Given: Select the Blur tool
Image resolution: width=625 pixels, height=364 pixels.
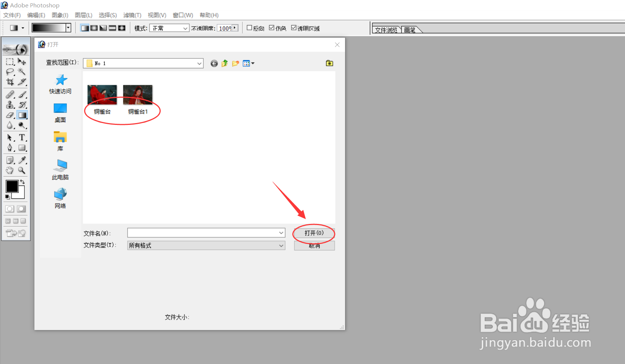Looking at the screenshot, I should (10, 126).
